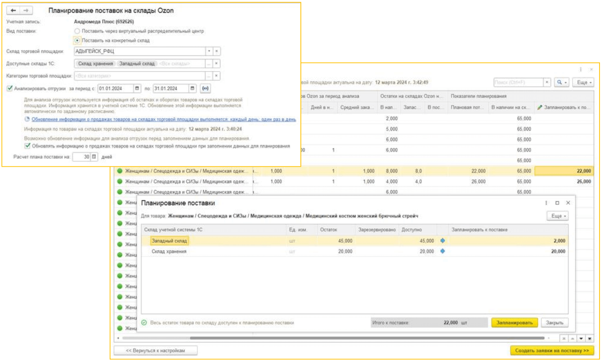This screenshot has height=364, width=604.
Task: Open calendar for the period end date
Action: [192, 88]
